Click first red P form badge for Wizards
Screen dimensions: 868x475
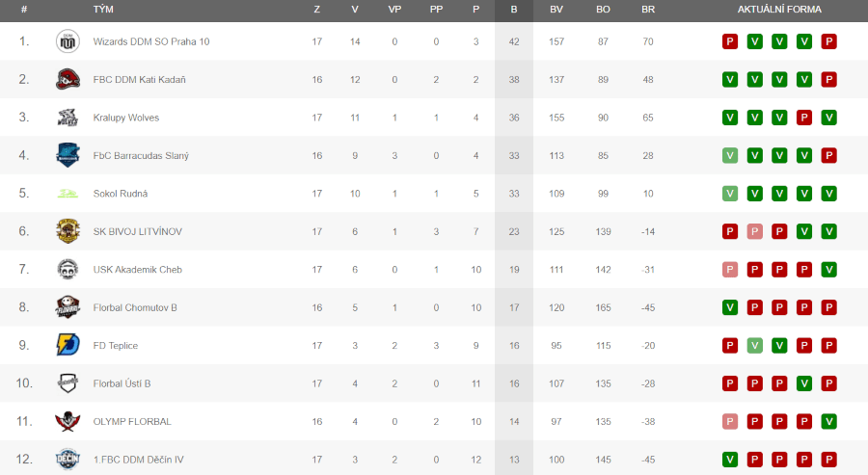[x=730, y=41]
